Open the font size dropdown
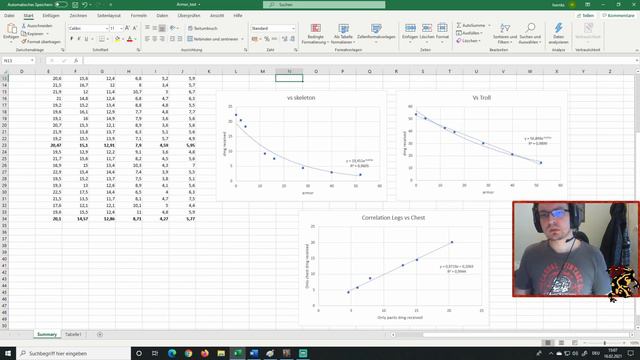 [x=121, y=28]
